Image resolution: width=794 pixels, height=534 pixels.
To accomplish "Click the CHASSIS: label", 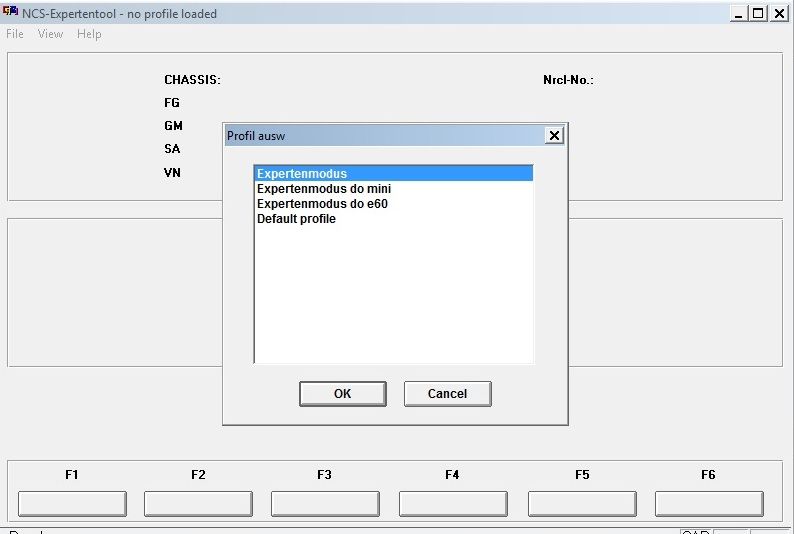I will pyautogui.click(x=192, y=80).
